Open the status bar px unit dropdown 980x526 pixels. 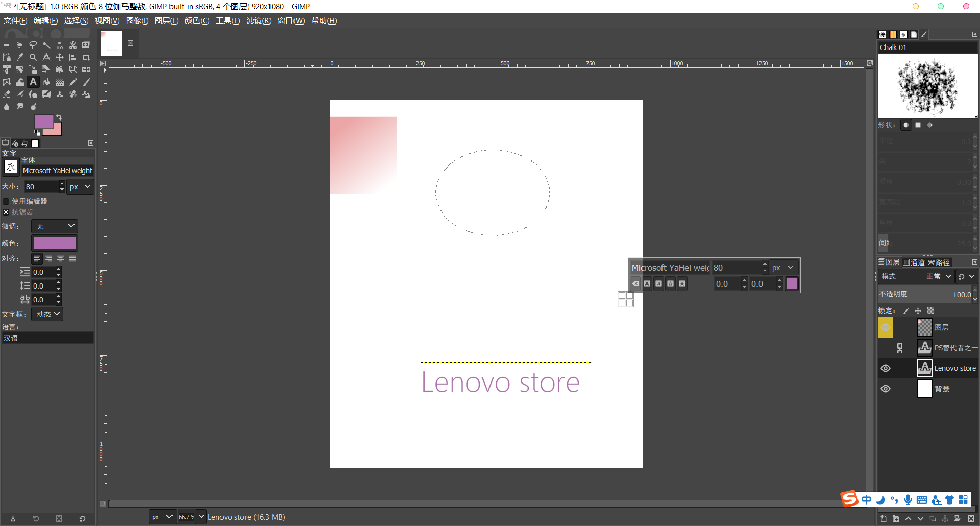click(x=162, y=517)
